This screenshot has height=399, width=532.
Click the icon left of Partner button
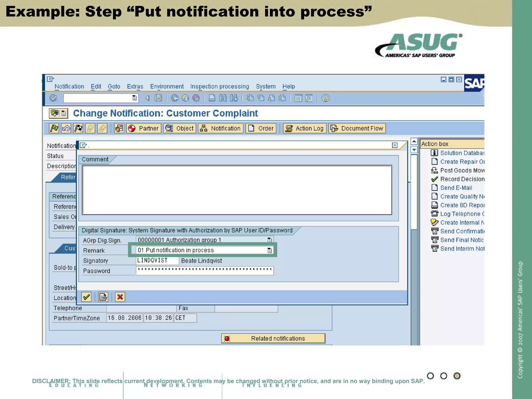tap(119, 128)
